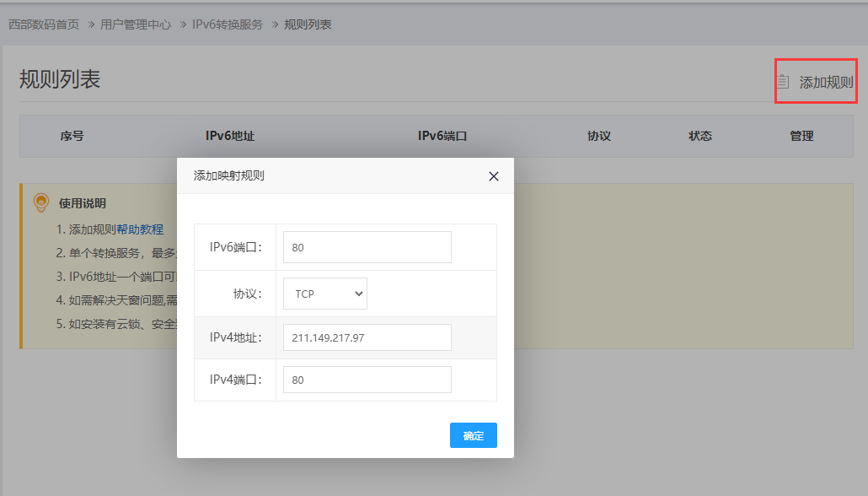Click the IPv4地址 field showing 211.149.217.97
The height and width of the screenshot is (496, 868).
(367, 337)
